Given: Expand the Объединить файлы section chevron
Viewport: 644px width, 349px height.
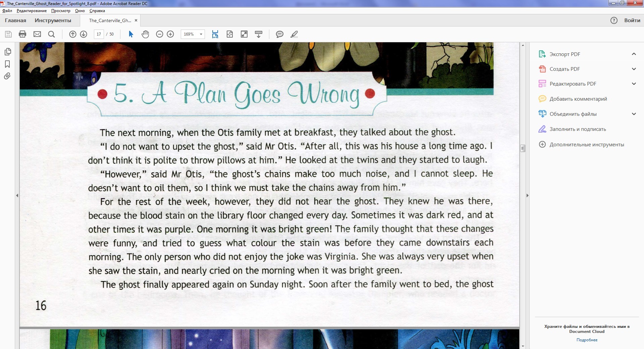Looking at the screenshot, I should coord(634,114).
